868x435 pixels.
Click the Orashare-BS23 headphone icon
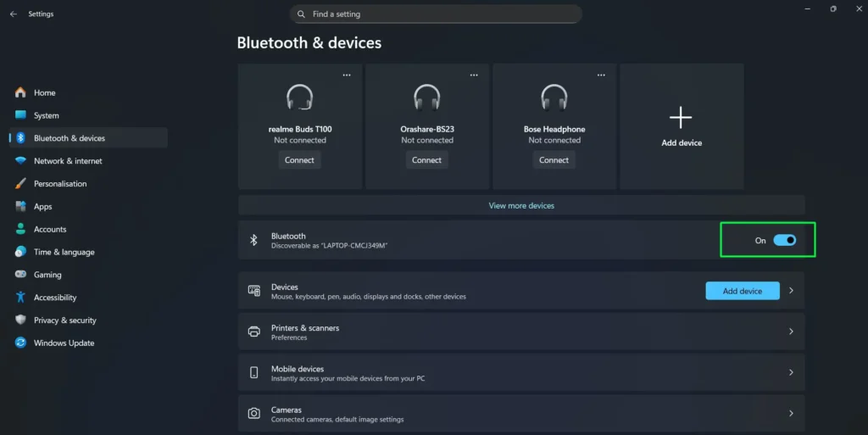point(427,98)
